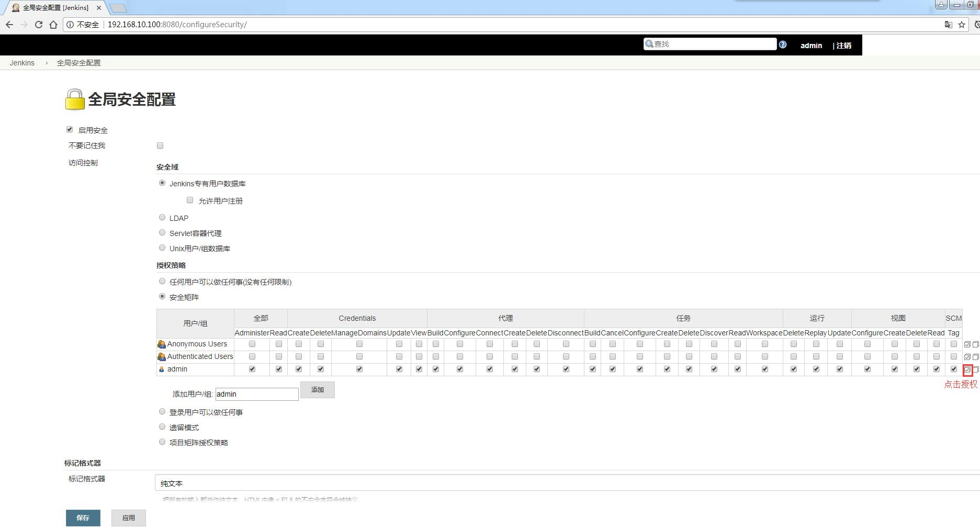Click the search help question mark icon

(783, 44)
